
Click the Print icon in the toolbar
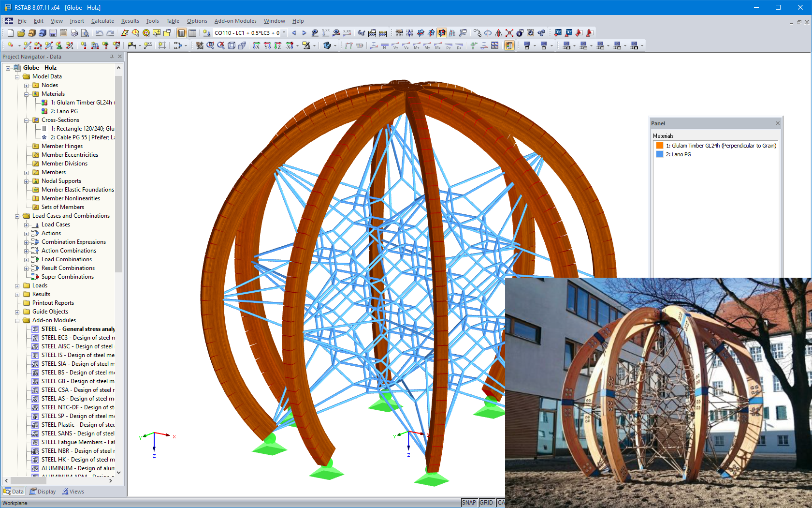(x=74, y=33)
